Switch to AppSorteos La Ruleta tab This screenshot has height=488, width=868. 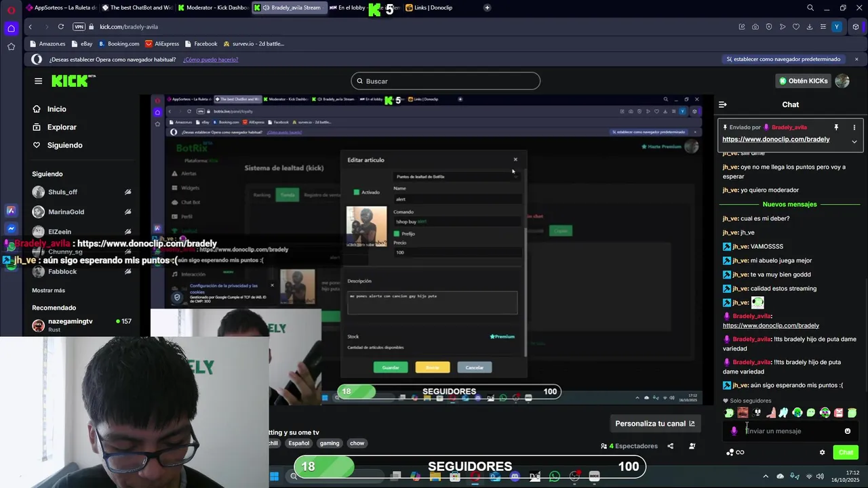click(61, 7)
